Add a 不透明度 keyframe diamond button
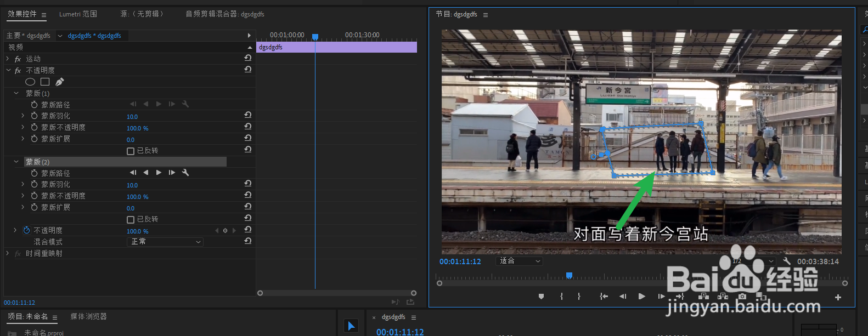The image size is (868, 336). (225, 231)
